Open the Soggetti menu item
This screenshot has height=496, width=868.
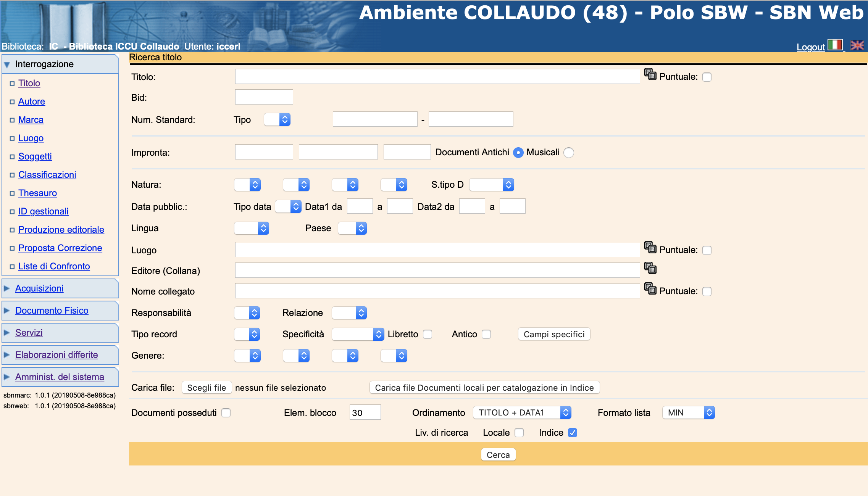tap(35, 156)
